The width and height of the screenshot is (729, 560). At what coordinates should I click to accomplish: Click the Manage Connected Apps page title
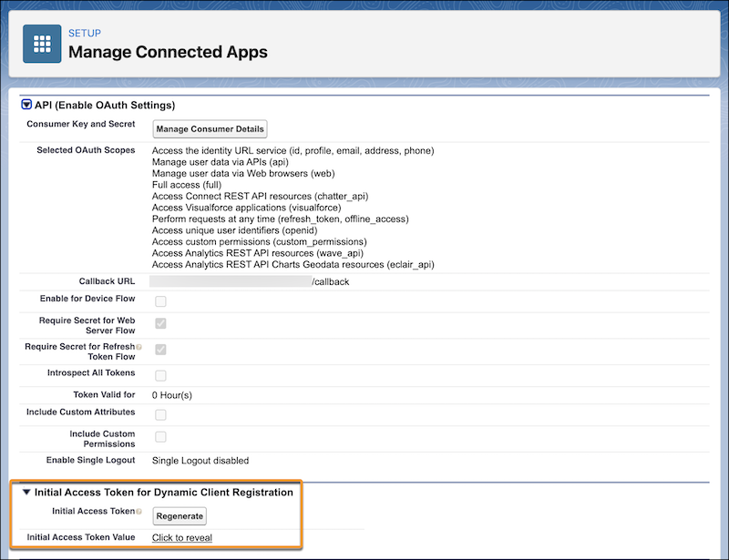pos(168,52)
